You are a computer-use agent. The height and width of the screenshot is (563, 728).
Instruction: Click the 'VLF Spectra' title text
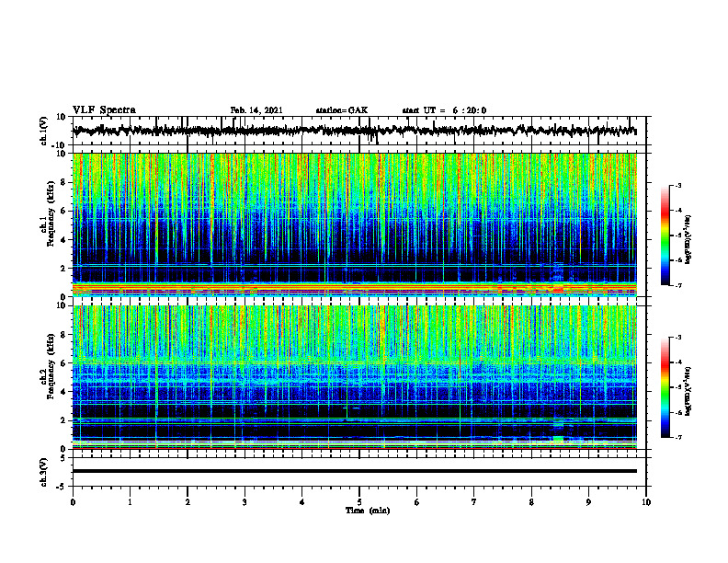tap(104, 110)
